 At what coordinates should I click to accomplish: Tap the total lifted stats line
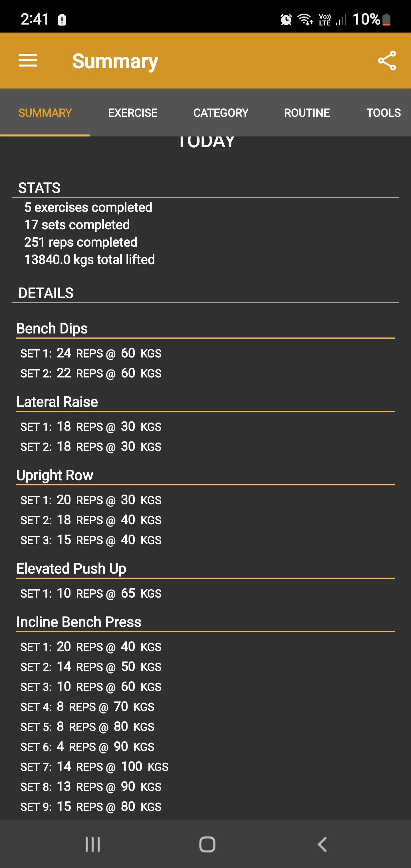tap(89, 259)
